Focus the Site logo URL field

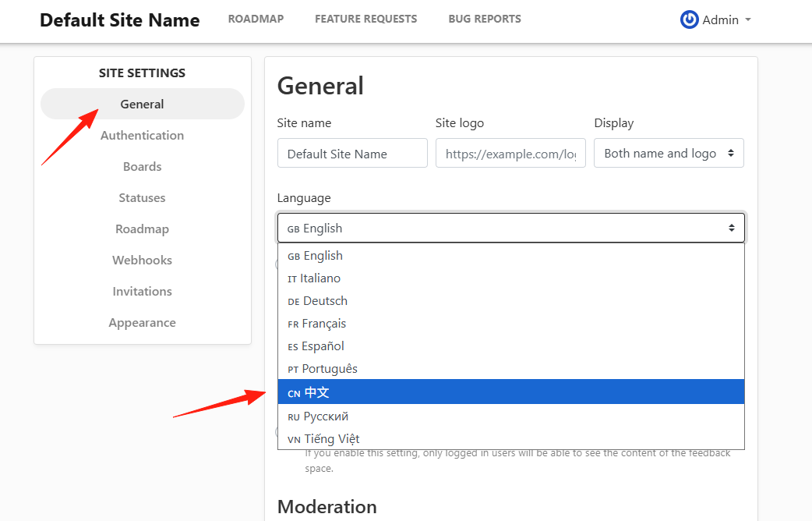tap(510, 153)
